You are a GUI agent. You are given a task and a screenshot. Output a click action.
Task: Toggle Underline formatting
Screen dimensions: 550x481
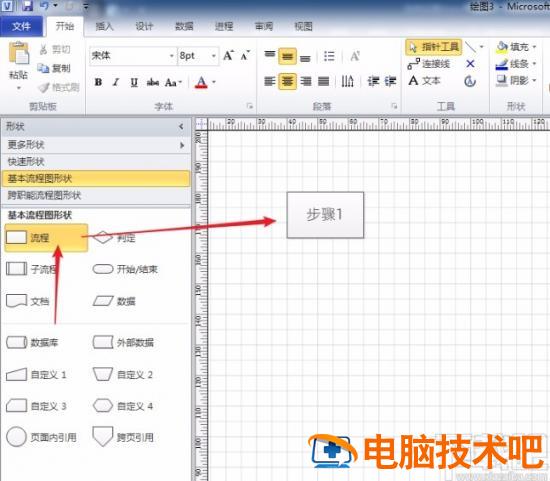tap(134, 82)
